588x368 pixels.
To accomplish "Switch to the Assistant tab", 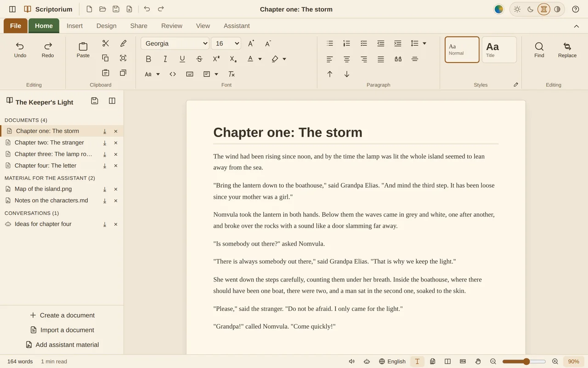I will [x=237, y=26].
